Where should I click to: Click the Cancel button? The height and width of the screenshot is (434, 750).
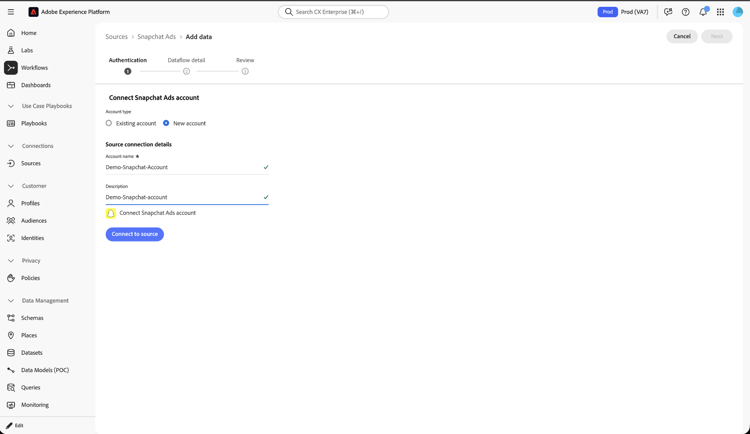click(682, 36)
